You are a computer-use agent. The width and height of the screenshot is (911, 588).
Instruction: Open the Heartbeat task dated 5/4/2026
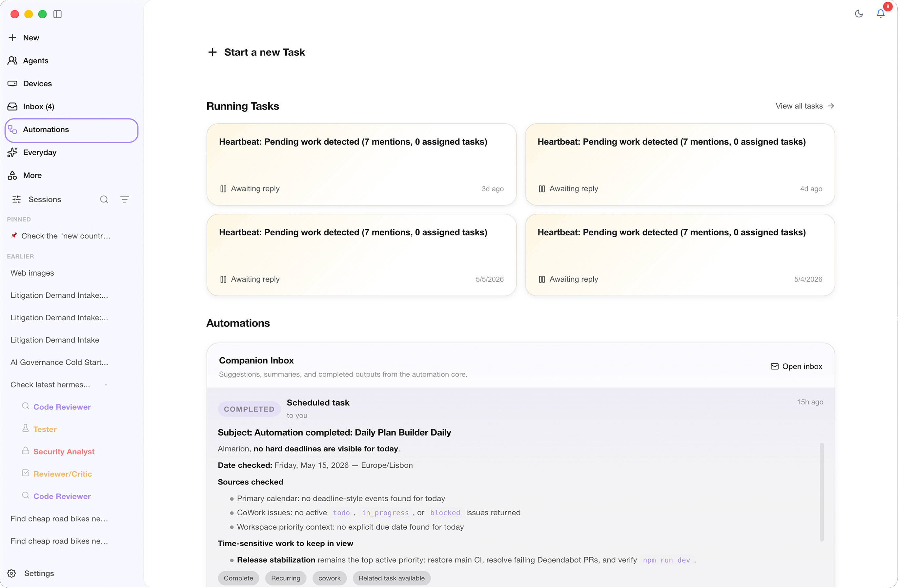click(679, 255)
